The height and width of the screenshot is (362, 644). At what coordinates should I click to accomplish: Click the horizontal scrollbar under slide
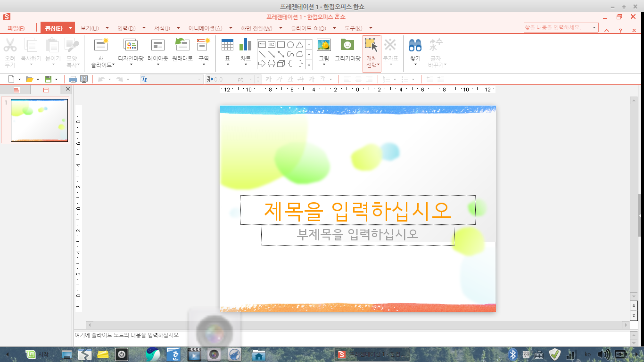(x=357, y=325)
